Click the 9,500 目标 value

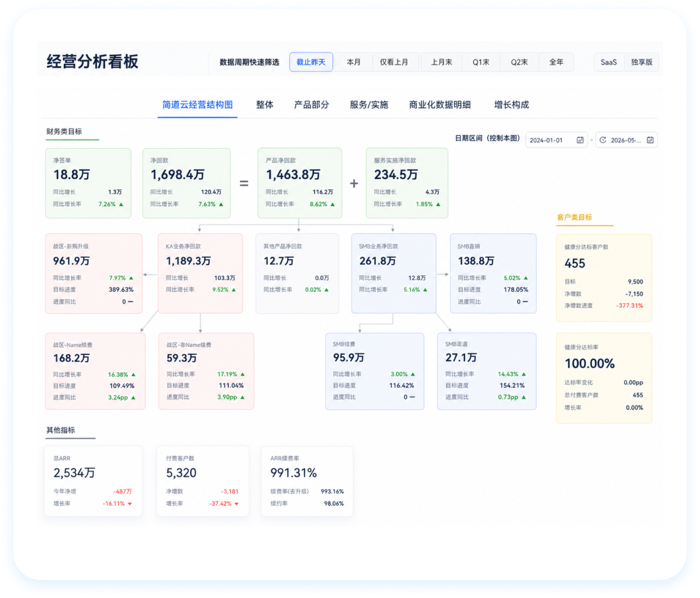click(636, 282)
